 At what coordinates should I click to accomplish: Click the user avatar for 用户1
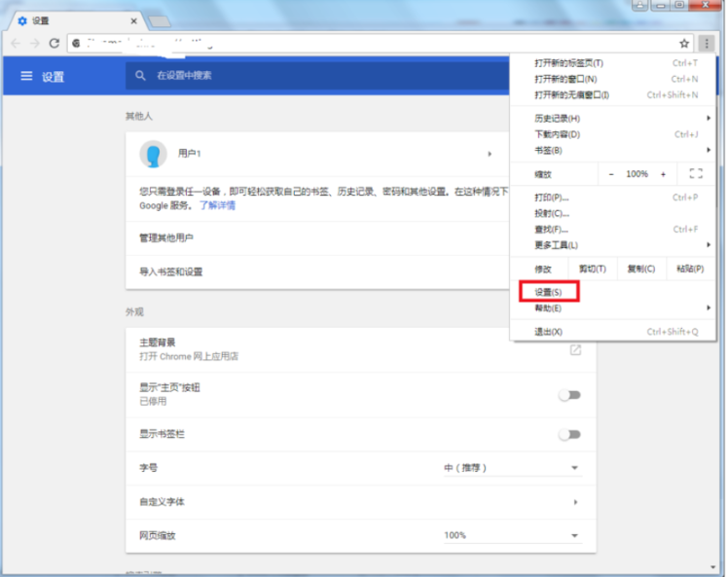(x=152, y=154)
